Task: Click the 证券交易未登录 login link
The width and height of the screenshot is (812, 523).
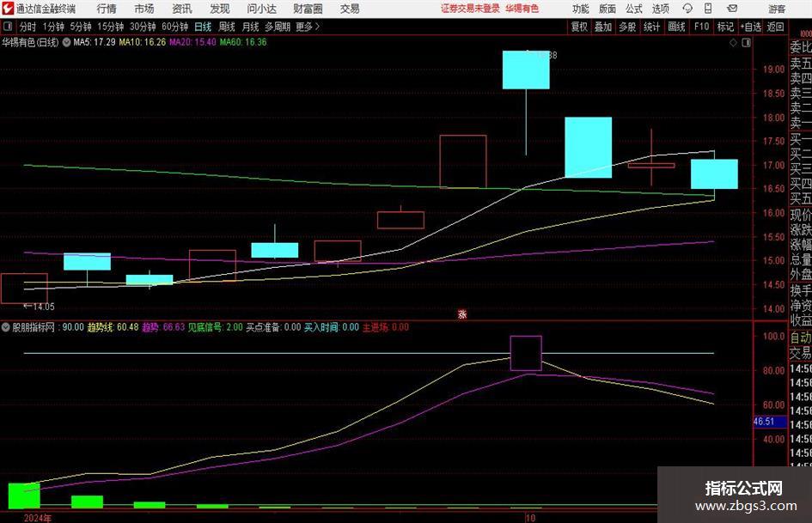Action: coord(470,9)
